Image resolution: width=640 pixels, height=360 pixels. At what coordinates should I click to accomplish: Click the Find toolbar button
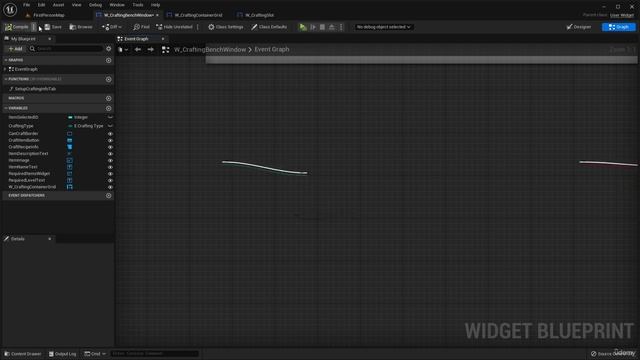(141, 27)
